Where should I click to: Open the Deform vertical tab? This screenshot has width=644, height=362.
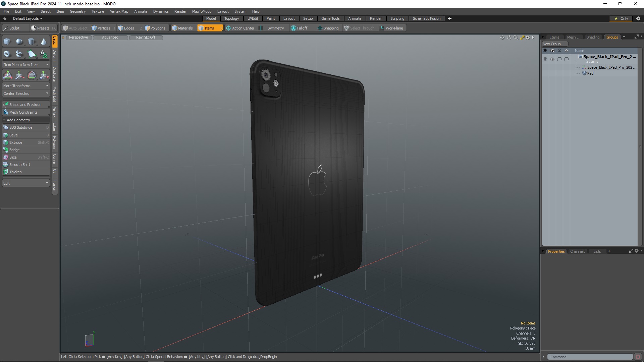(55, 56)
